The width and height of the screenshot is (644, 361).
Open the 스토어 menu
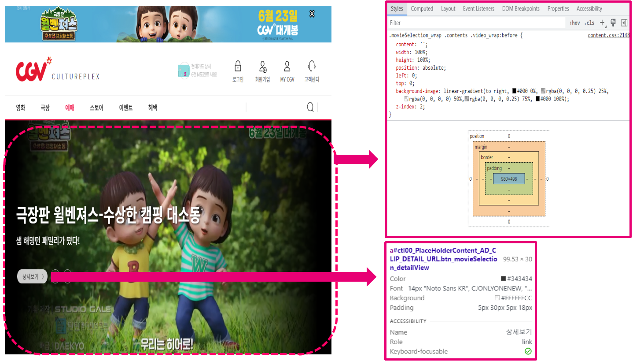point(96,108)
